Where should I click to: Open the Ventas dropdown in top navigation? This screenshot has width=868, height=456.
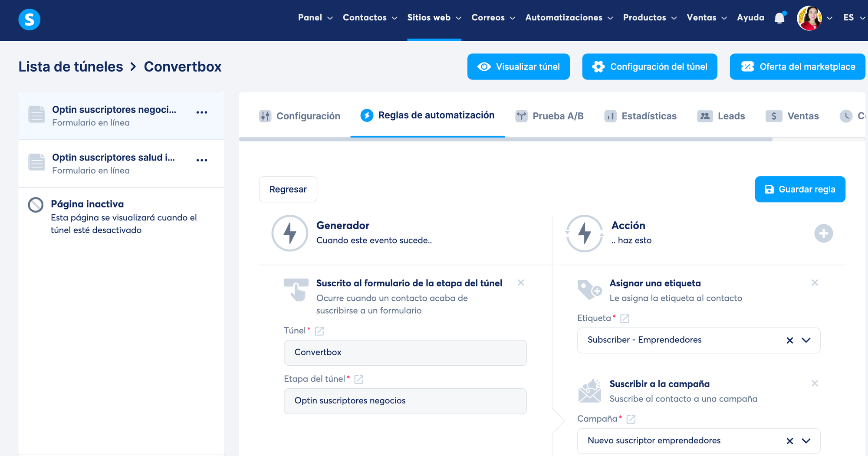707,18
